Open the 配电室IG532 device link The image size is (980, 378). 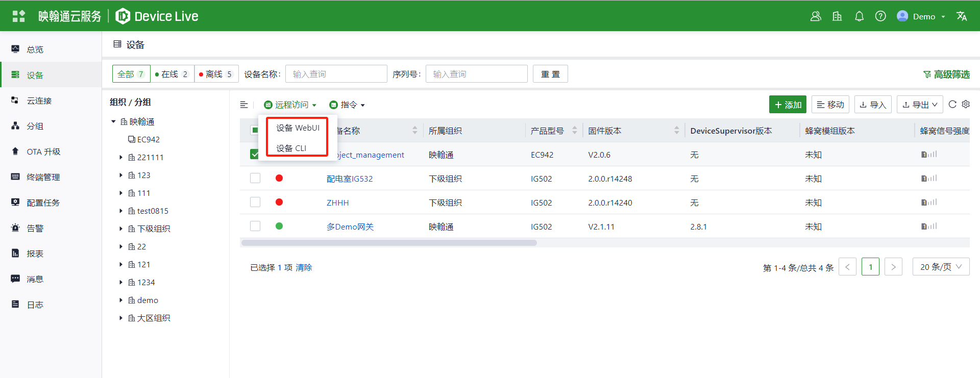[x=350, y=179]
